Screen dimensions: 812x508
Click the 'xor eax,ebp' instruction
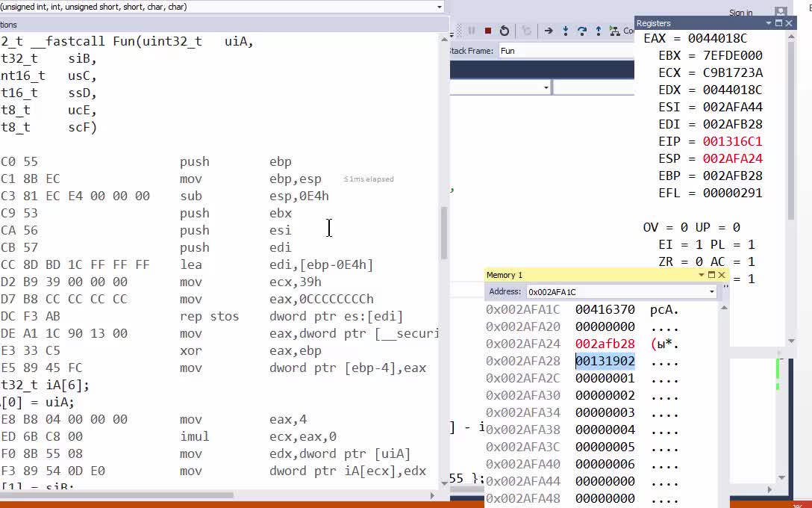pyautogui.click(x=251, y=350)
